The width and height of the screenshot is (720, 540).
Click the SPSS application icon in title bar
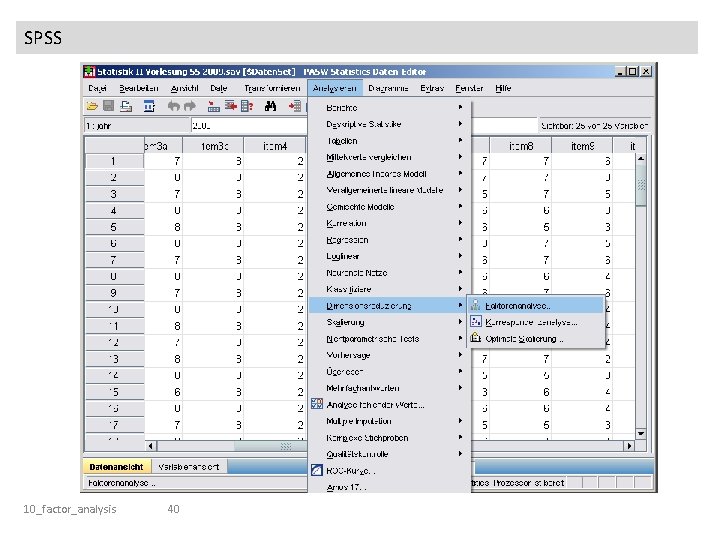coord(90,72)
